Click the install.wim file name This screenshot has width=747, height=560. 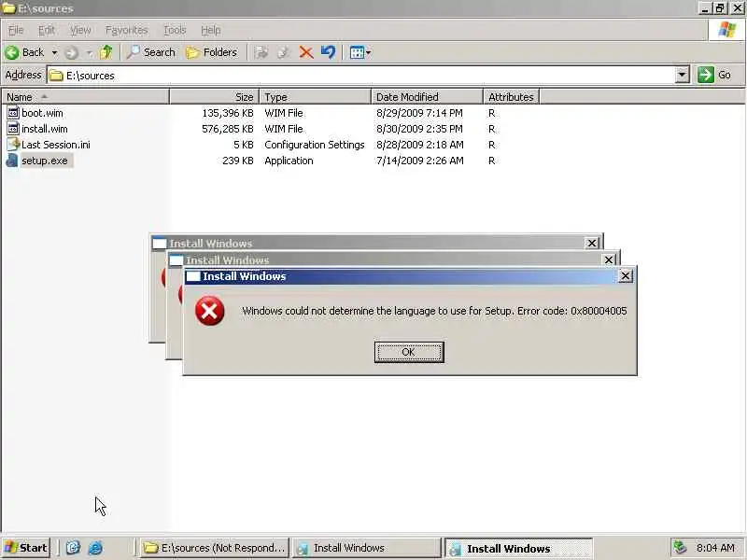45,129
